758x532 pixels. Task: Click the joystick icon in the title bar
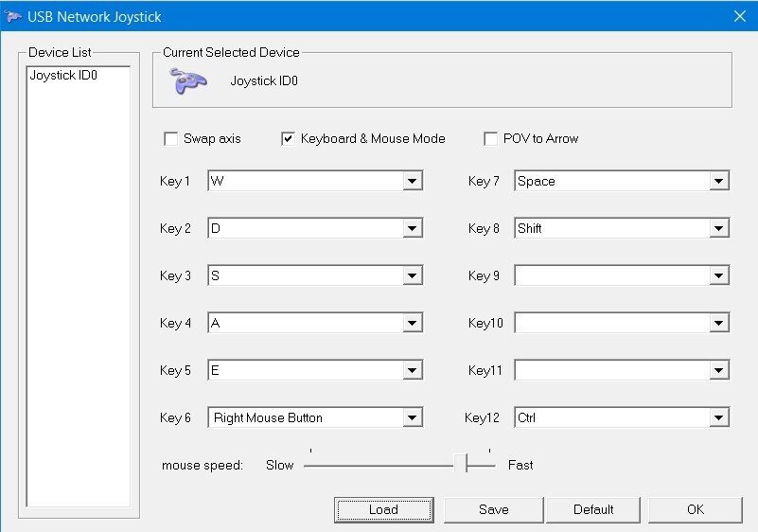click(x=12, y=16)
